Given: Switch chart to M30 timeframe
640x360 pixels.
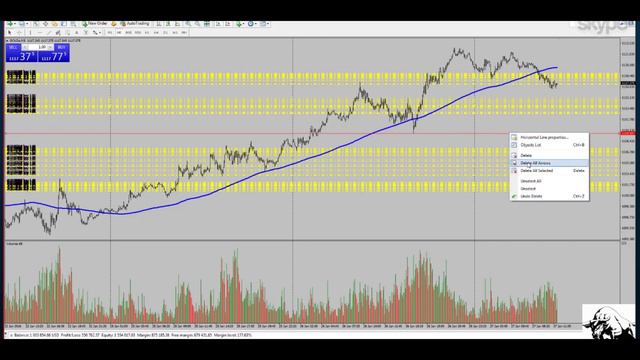Looking at the screenshot, I should point(138,32).
